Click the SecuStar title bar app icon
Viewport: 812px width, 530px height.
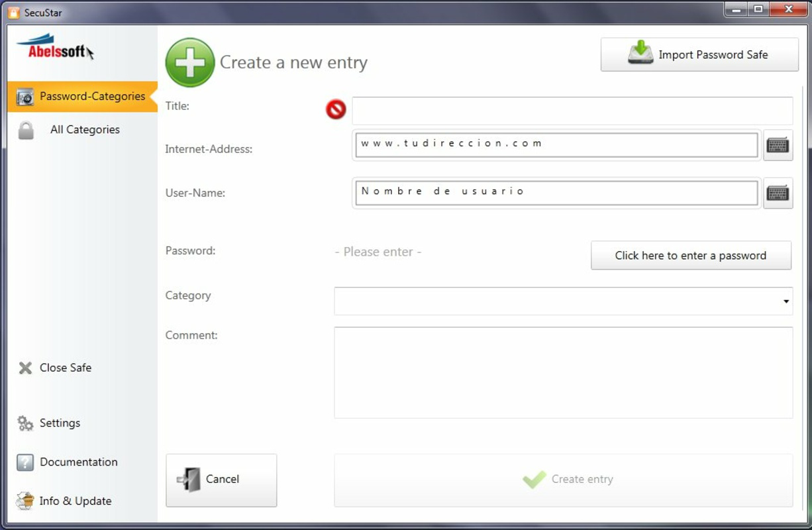pyautogui.click(x=13, y=13)
